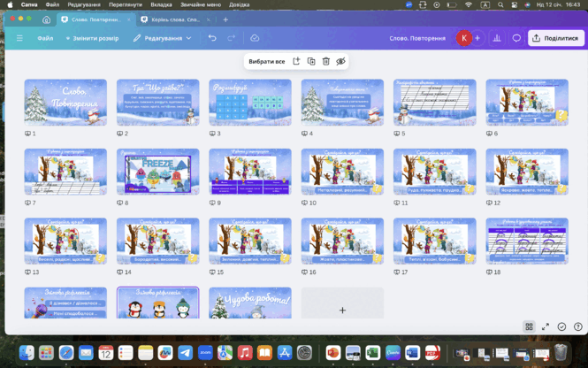The width and height of the screenshot is (588, 368).
Task: Check the cloud save status icon
Action: coord(255,38)
